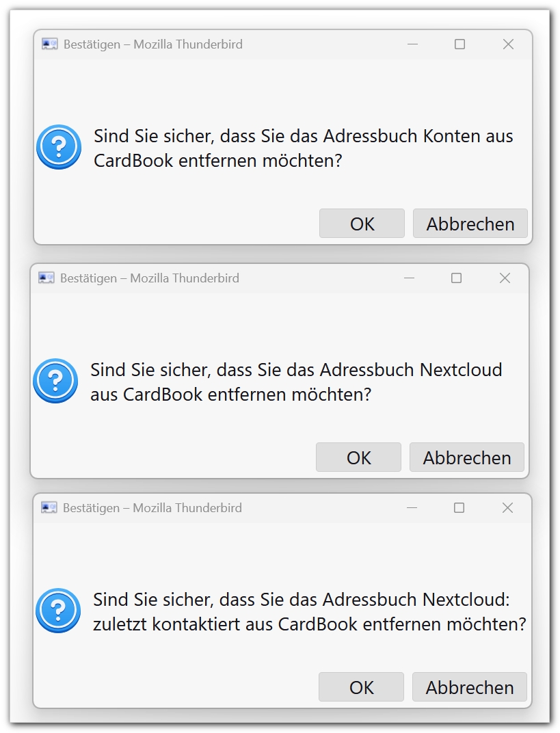Close the plain Nextcloud confirmation dialog via its X
This screenshot has width=560, height=733.
tap(505, 278)
